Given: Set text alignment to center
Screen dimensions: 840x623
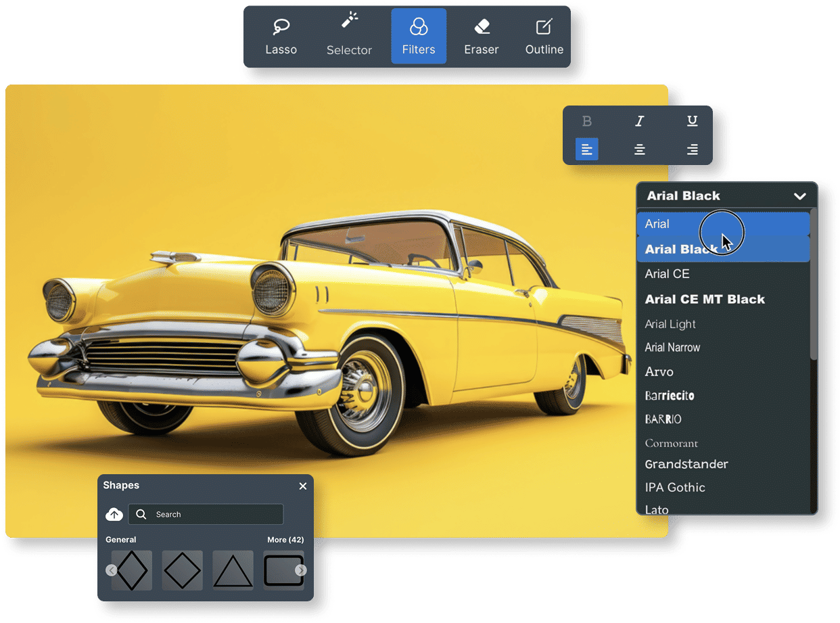Looking at the screenshot, I should click(639, 149).
